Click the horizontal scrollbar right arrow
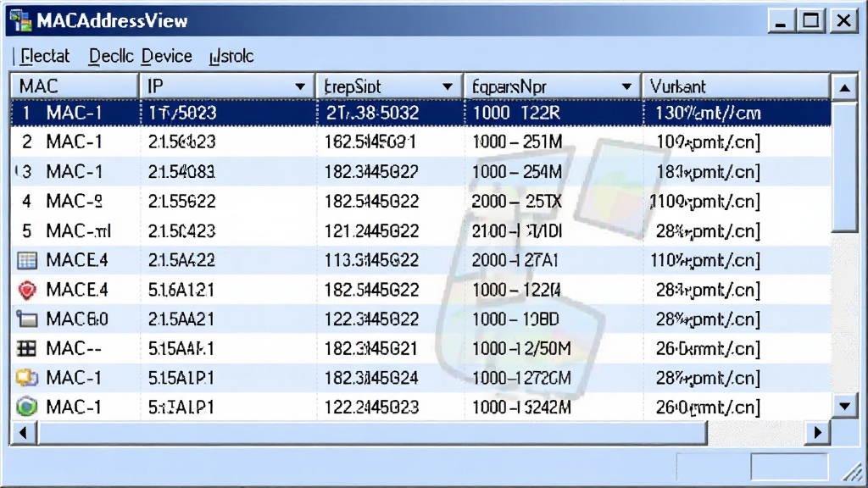This screenshot has width=868, height=488. pyautogui.click(x=818, y=433)
